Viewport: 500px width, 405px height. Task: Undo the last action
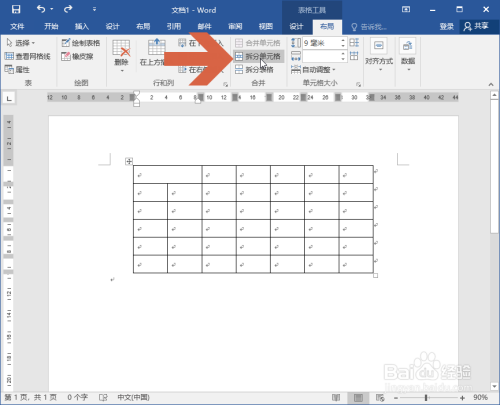41,9
